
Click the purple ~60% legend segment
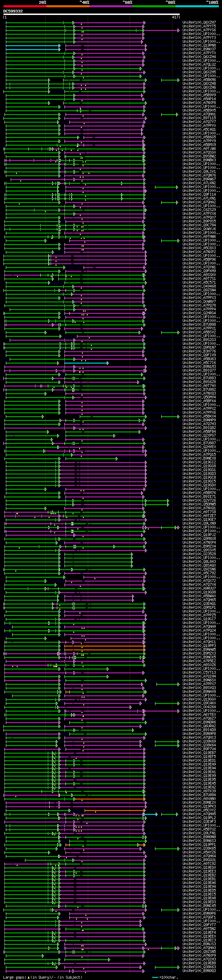111,6
